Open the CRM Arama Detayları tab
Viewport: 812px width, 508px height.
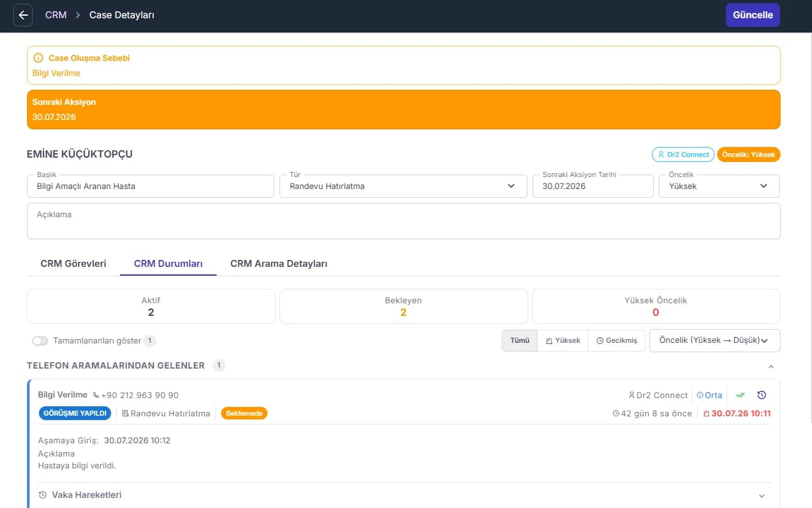tap(279, 264)
